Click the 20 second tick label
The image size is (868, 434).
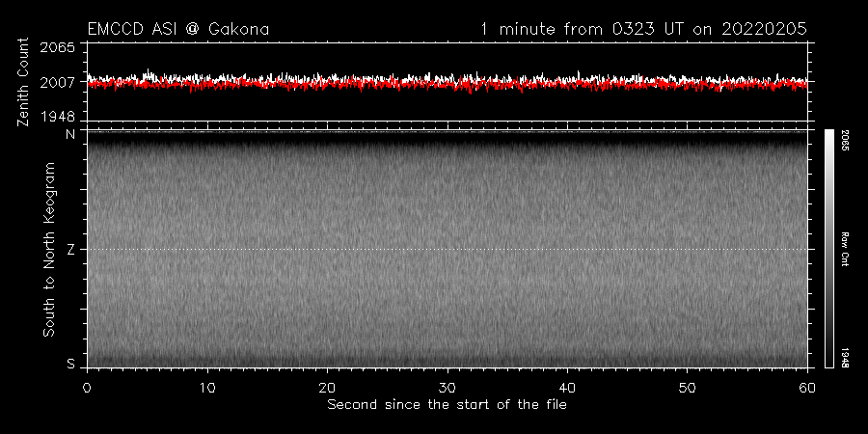[327, 387]
